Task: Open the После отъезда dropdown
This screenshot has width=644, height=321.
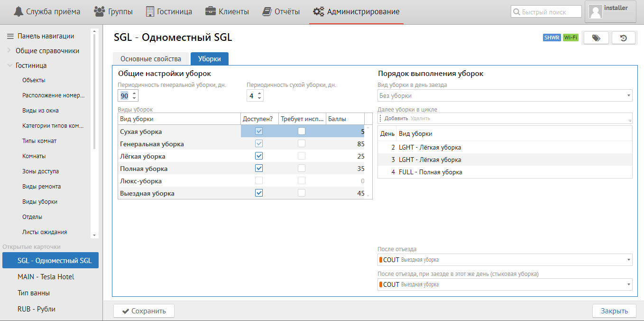Action: [x=505, y=260]
